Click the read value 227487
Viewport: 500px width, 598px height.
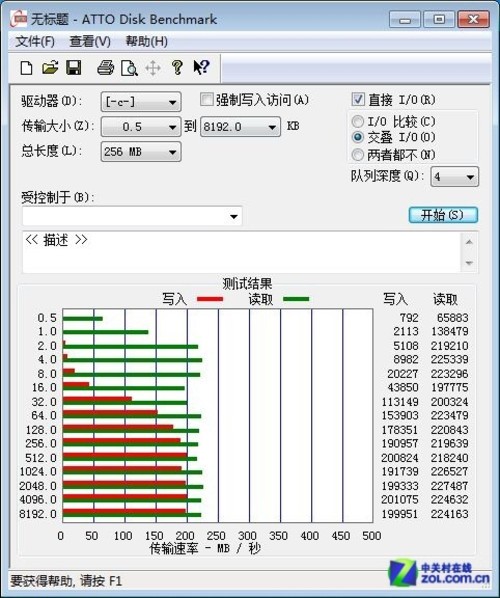click(450, 486)
